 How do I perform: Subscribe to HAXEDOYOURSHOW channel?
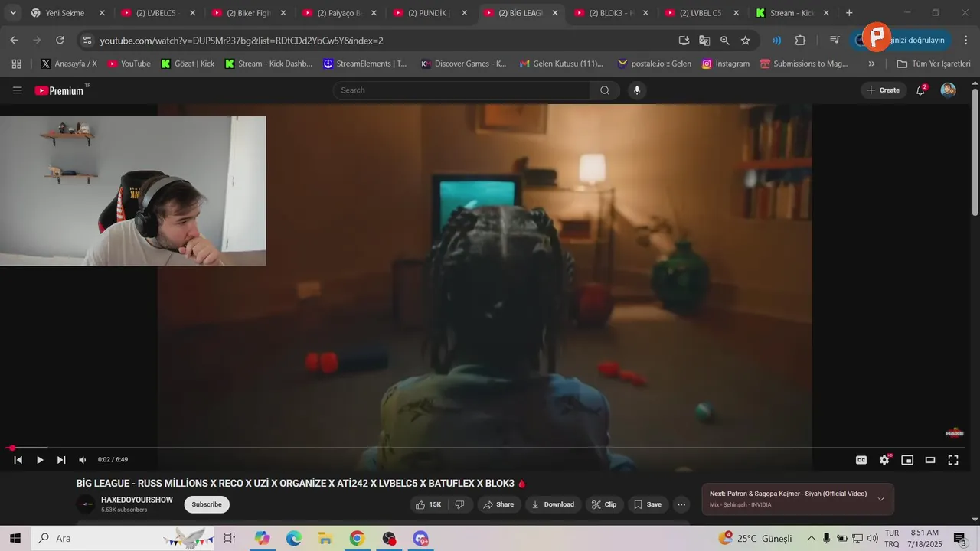click(x=207, y=504)
